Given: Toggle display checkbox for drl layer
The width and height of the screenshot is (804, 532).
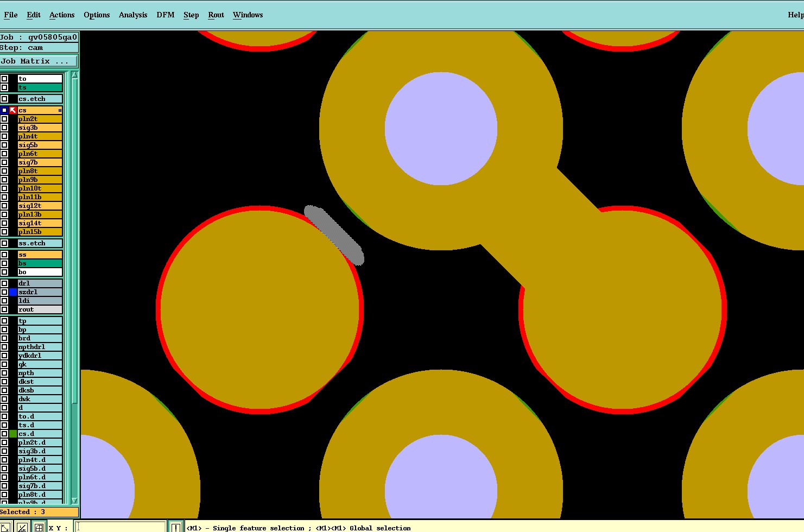Looking at the screenshot, I should click(4, 283).
